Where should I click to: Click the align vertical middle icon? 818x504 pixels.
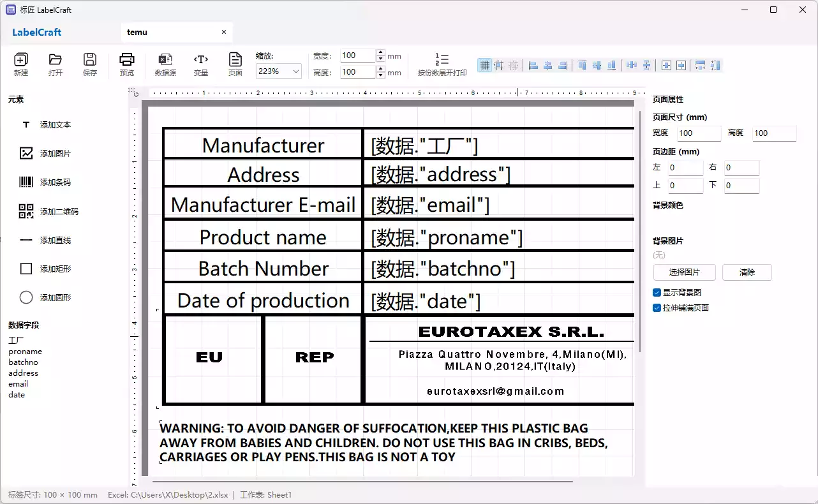tap(597, 65)
